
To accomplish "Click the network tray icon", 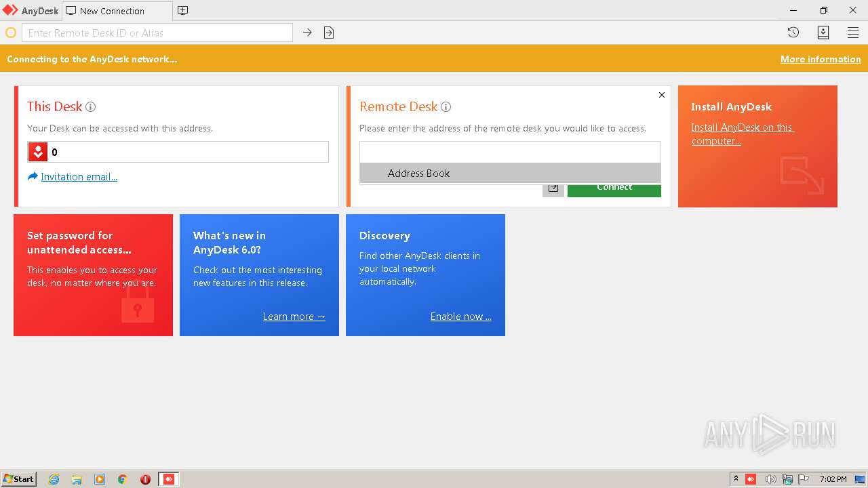I will point(787,479).
